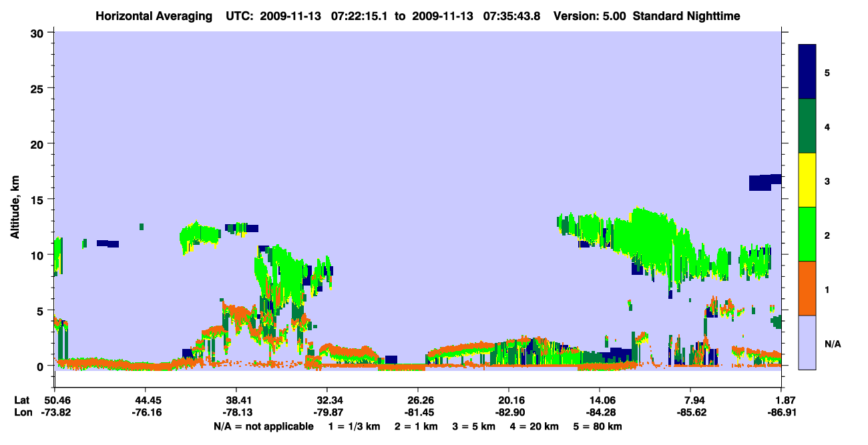Click the dark blue color bar segment labeled 5
This screenshot has width=868, height=445.
click(807, 71)
